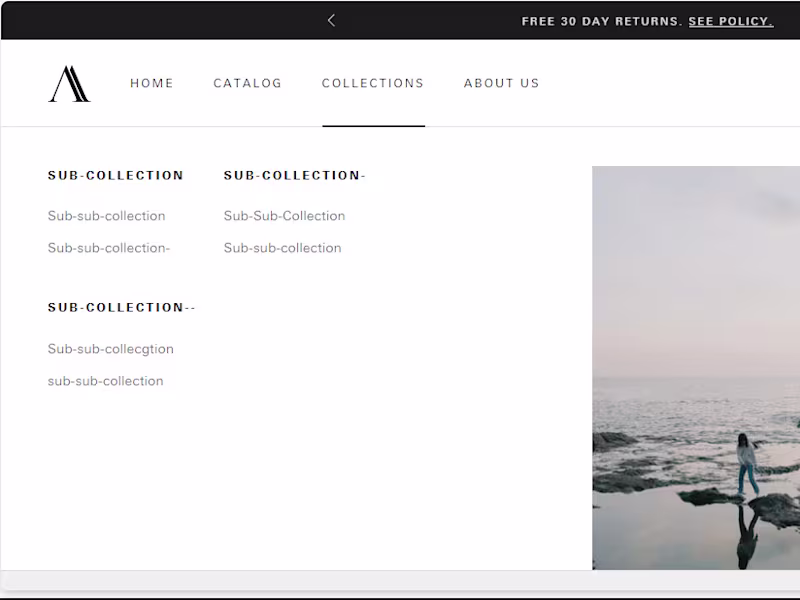The image size is (800, 600).
Task: Click the horizontal scrollbar at the bottom
Action: coord(400,578)
